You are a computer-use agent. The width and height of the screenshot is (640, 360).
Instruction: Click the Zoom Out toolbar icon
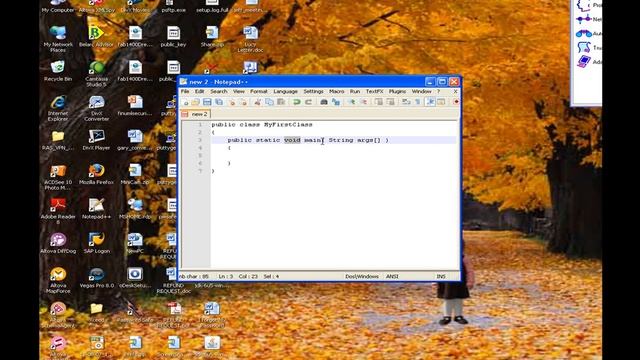(363, 102)
